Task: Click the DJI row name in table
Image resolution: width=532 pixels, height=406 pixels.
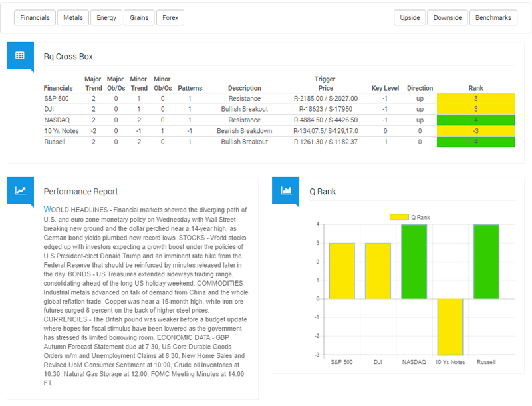Action: pos(49,109)
